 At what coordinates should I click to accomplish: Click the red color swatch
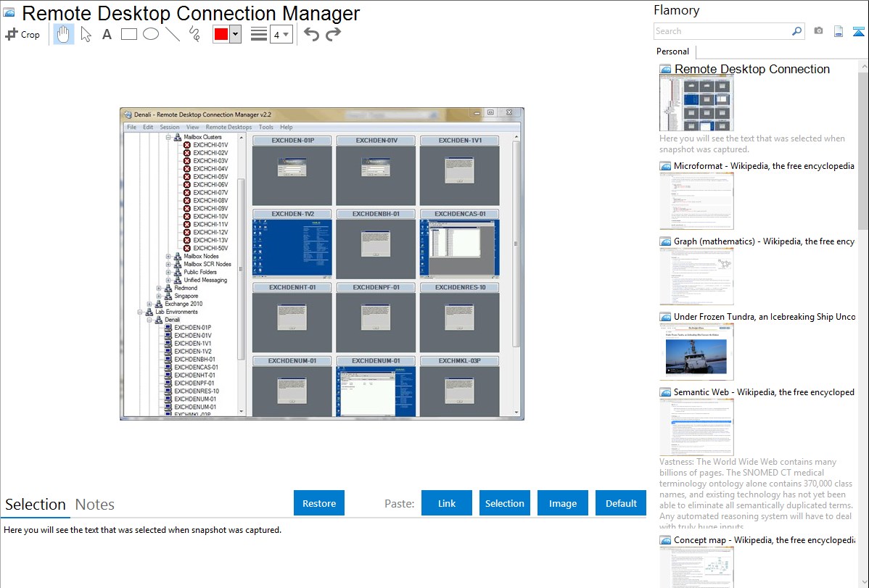pos(221,34)
